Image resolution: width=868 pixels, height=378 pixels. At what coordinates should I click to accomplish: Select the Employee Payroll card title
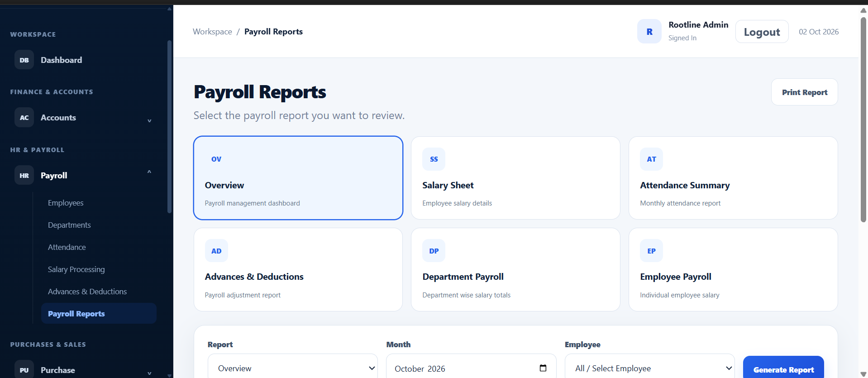[676, 277]
